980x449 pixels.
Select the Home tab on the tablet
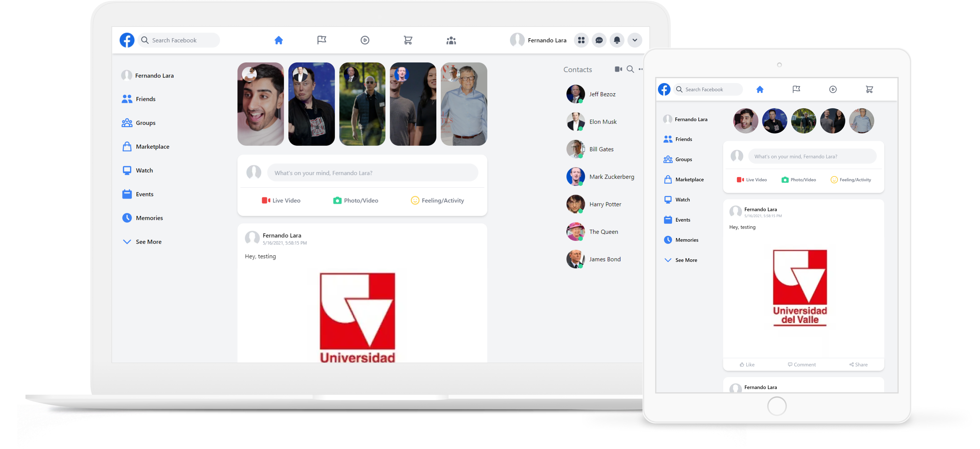(760, 89)
